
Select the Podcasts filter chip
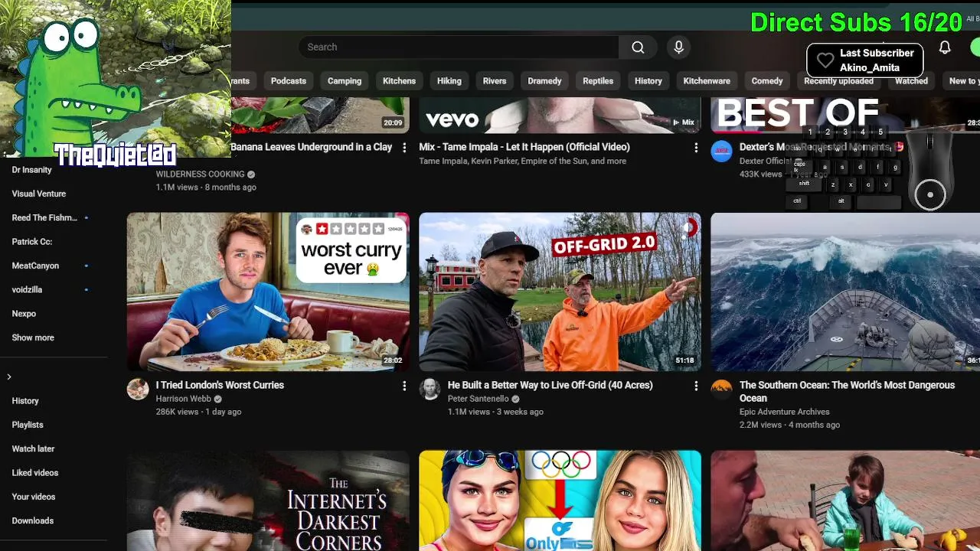point(289,81)
